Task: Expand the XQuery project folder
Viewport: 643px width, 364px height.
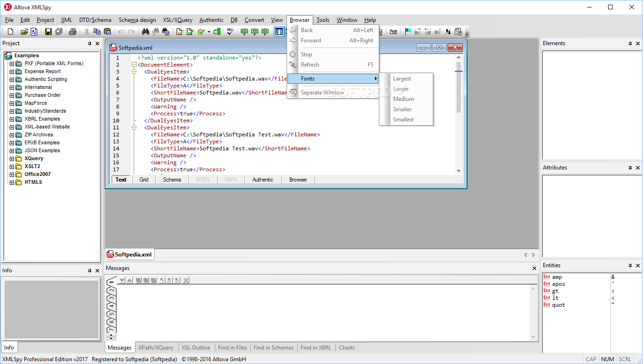Action: click(x=12, y=159)
